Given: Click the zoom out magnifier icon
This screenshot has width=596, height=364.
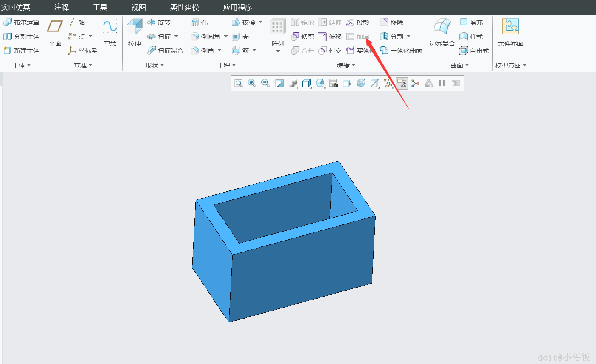Looking at the screenshot, I should coord(266,83).
